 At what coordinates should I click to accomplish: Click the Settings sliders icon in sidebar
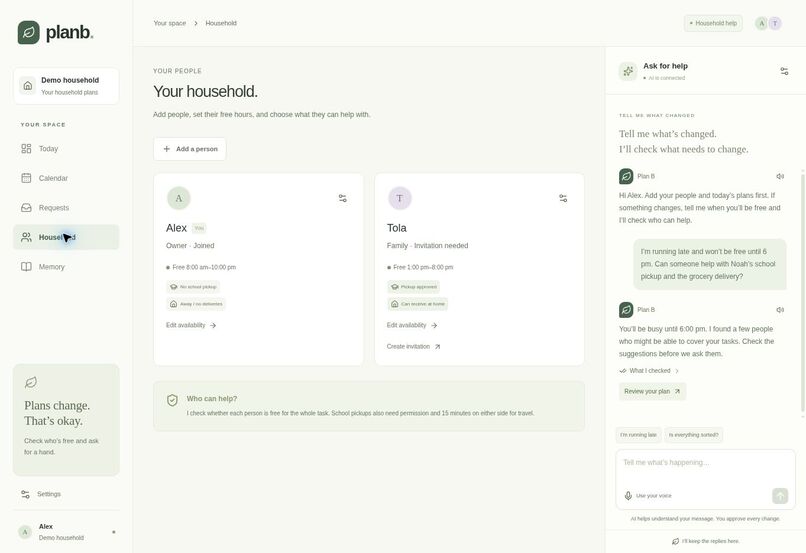click(x=25, y=494)
